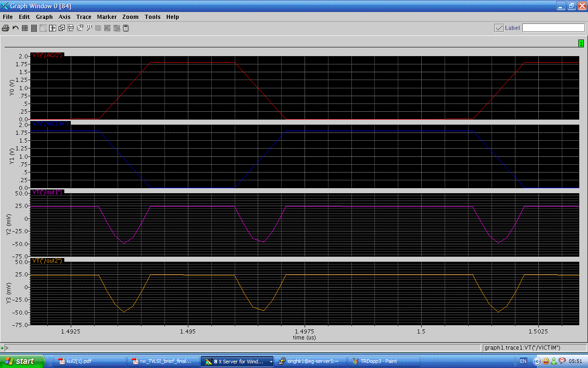Click the greyed dotted frame icon
This screenshot has height=368, width=588.
tap(43, 28)
